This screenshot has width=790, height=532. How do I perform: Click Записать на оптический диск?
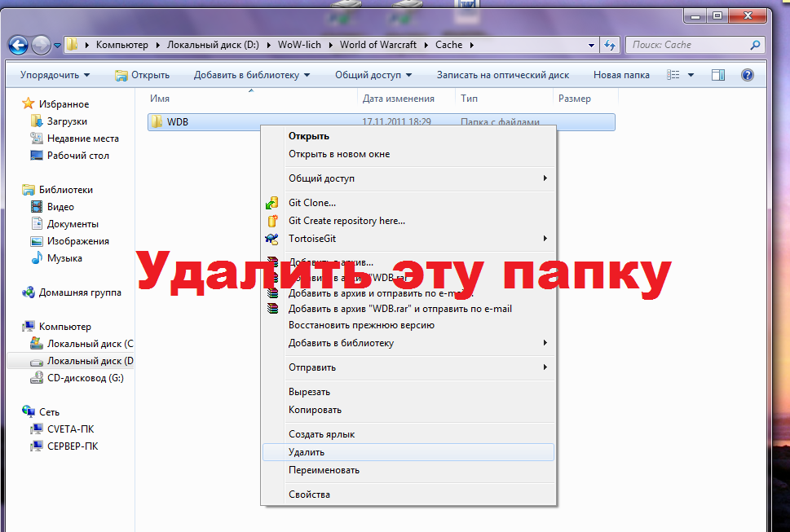coord(503,75)
